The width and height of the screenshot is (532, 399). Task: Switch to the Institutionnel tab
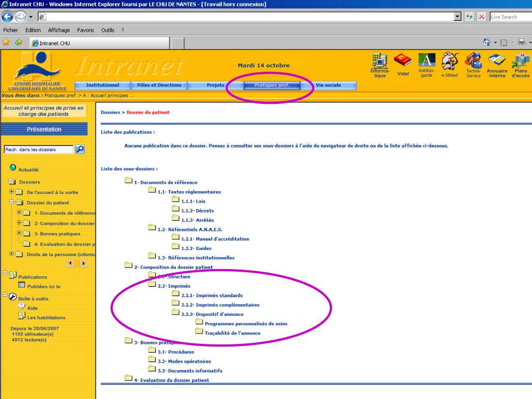click(x=102, y=85)
